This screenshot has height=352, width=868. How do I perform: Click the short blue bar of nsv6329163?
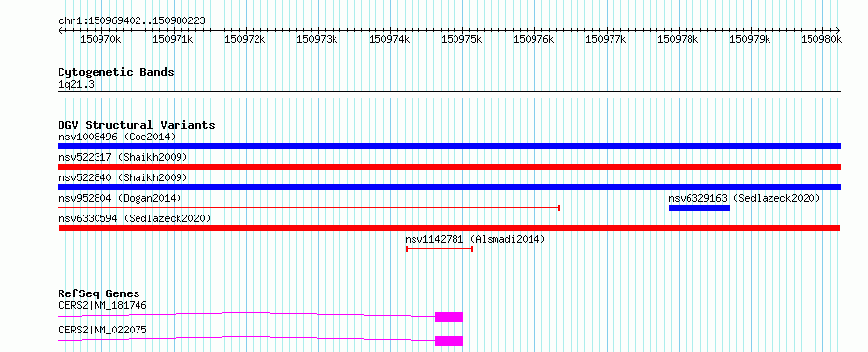pyautogui.click(x=699, y=208)
